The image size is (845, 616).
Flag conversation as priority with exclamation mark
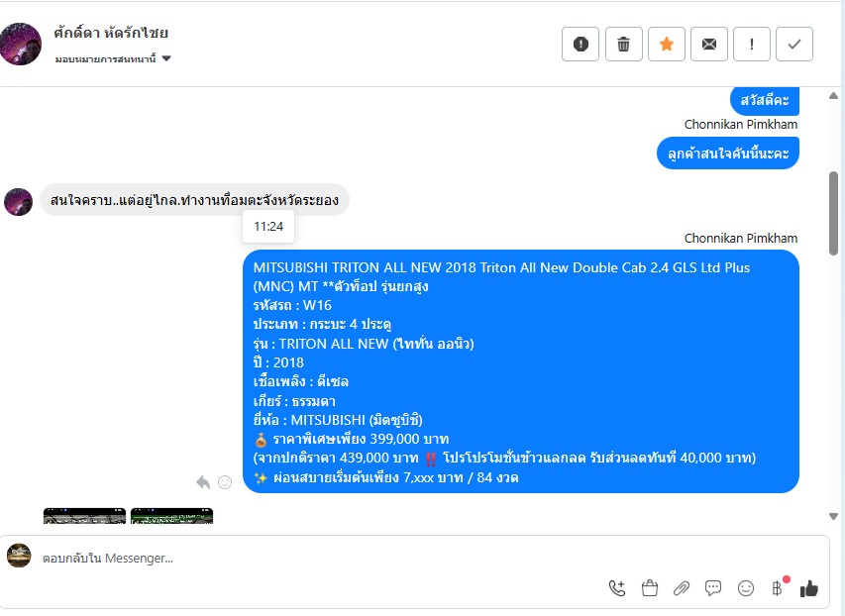click(751, 44)
